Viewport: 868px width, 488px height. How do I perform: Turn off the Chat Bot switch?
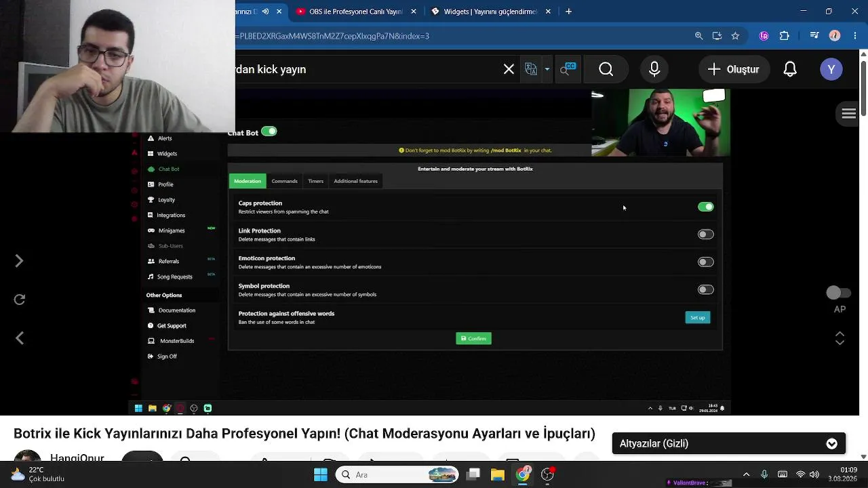point(269,131)
